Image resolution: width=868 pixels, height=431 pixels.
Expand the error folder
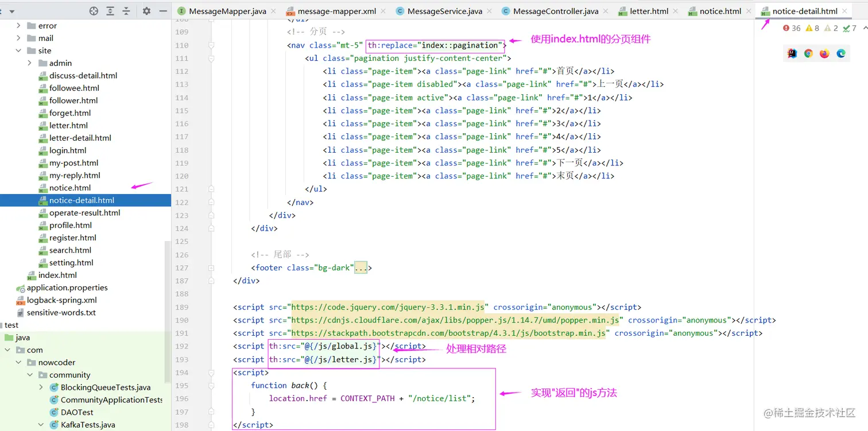point(18,26)
